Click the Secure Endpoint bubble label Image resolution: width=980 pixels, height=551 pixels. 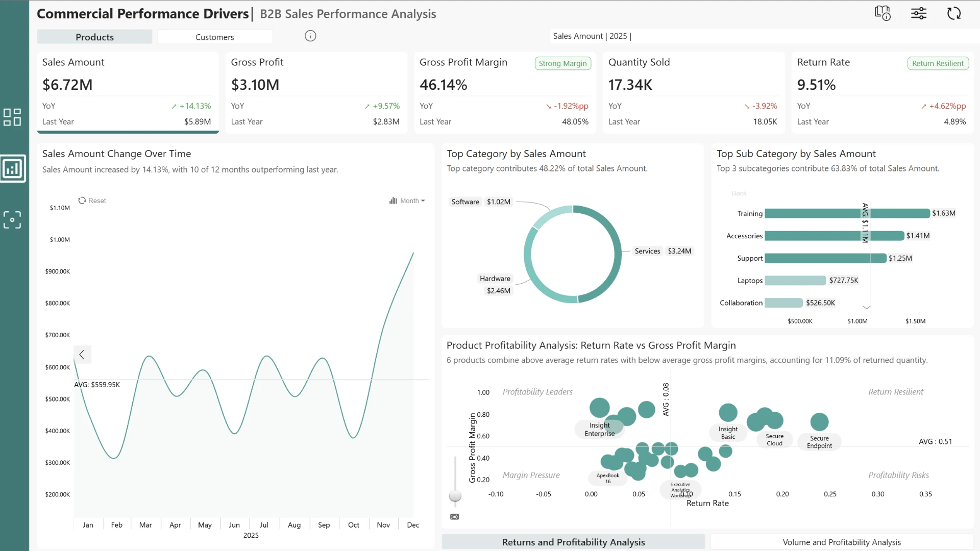[x=819, y=442]
